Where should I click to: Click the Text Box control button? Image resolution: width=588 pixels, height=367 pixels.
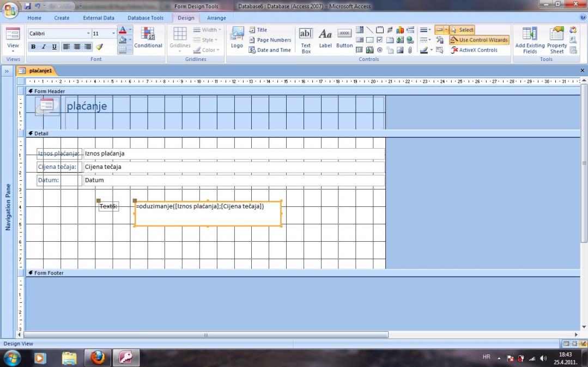[306, 40]
